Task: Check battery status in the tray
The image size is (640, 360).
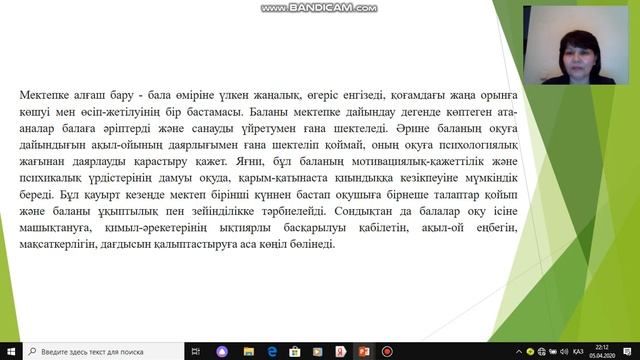Action: [553, 351]
